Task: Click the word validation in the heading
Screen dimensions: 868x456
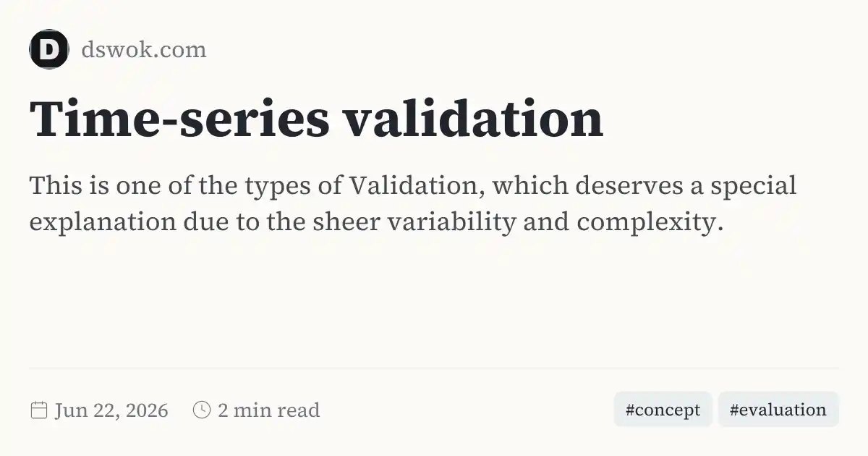Action: [x=472, y=118]
